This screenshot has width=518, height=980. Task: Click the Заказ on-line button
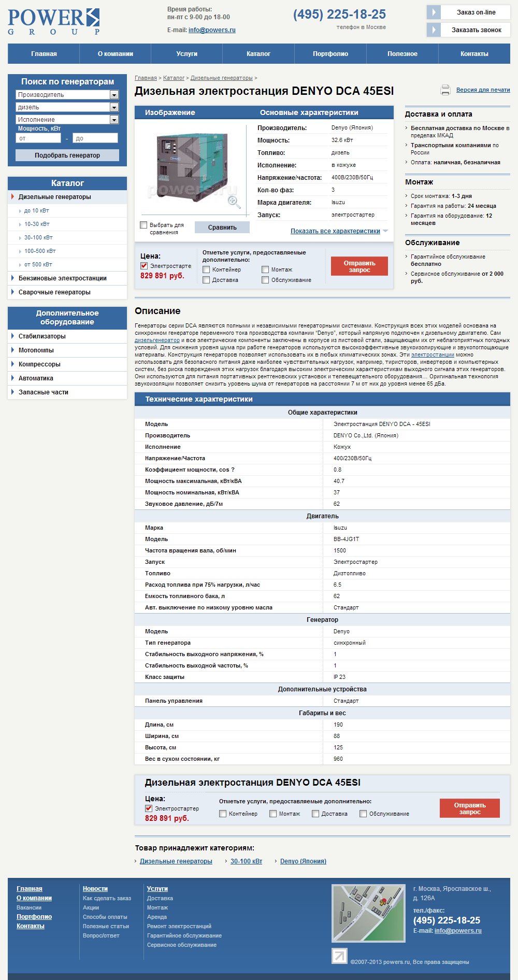[x=469, y=12]
